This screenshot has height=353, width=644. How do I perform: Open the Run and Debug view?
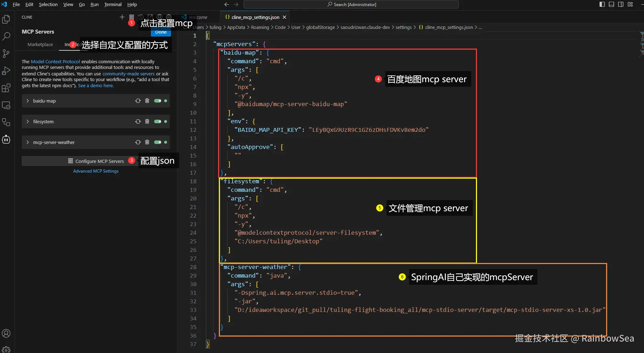click(6, 71)
